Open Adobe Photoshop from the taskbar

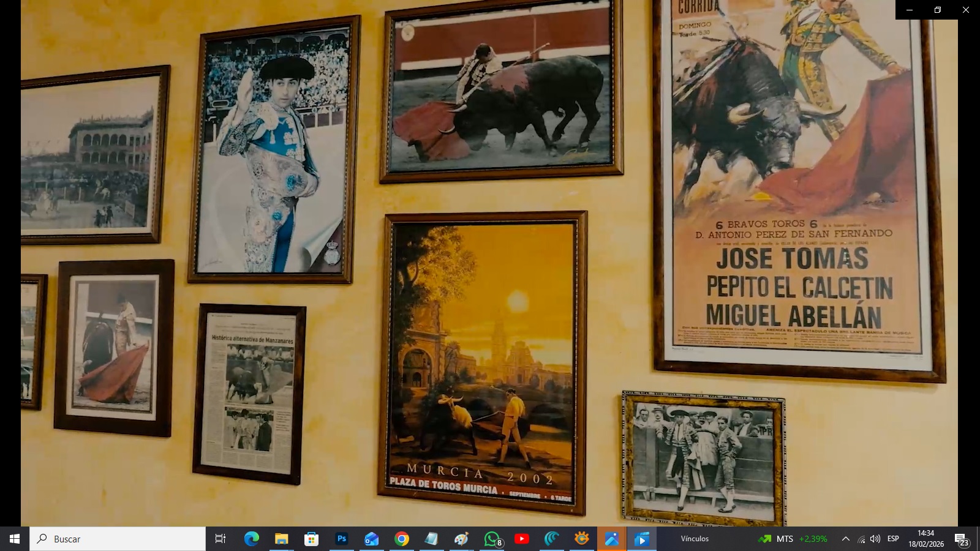(342, 539)
